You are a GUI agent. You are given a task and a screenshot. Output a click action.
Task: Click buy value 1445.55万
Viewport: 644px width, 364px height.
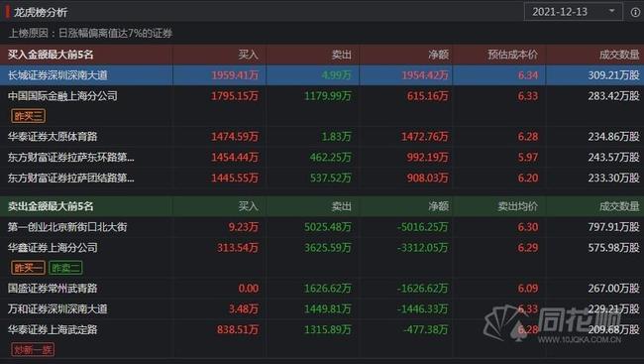(235, 178)
